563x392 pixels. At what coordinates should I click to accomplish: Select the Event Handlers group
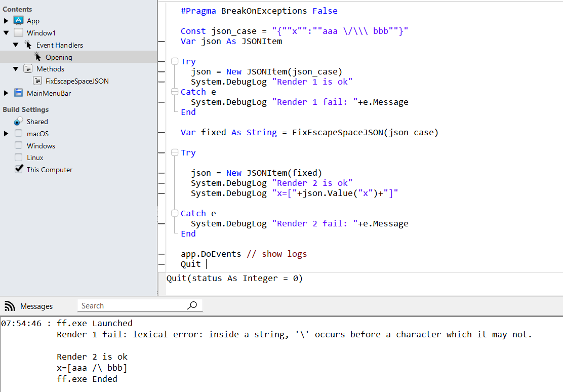[x=60, y=45]
